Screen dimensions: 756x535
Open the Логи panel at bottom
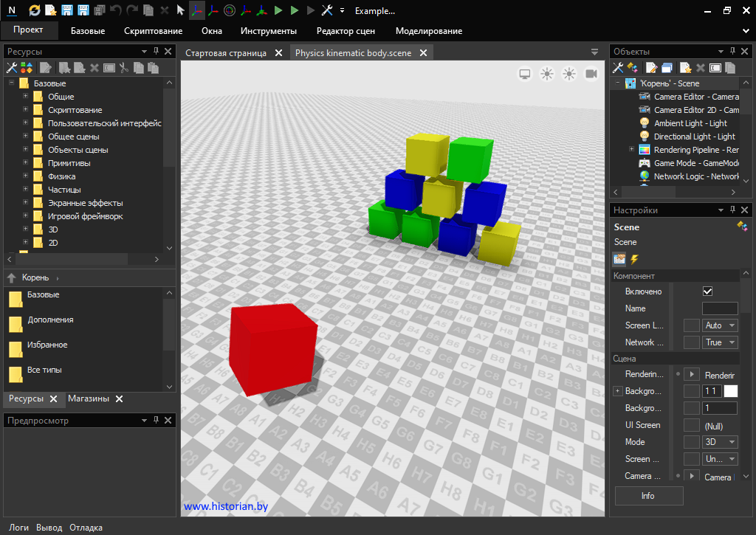coord(18,528)
